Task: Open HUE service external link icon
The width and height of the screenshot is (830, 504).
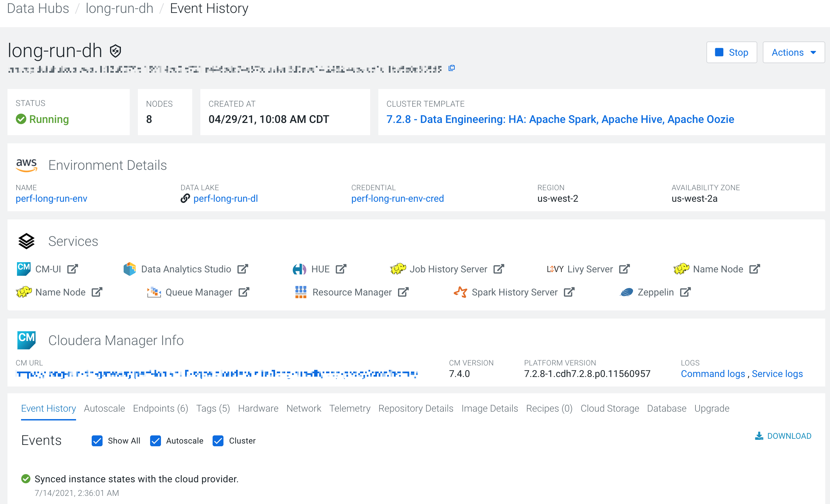Action: coord(341,269)
